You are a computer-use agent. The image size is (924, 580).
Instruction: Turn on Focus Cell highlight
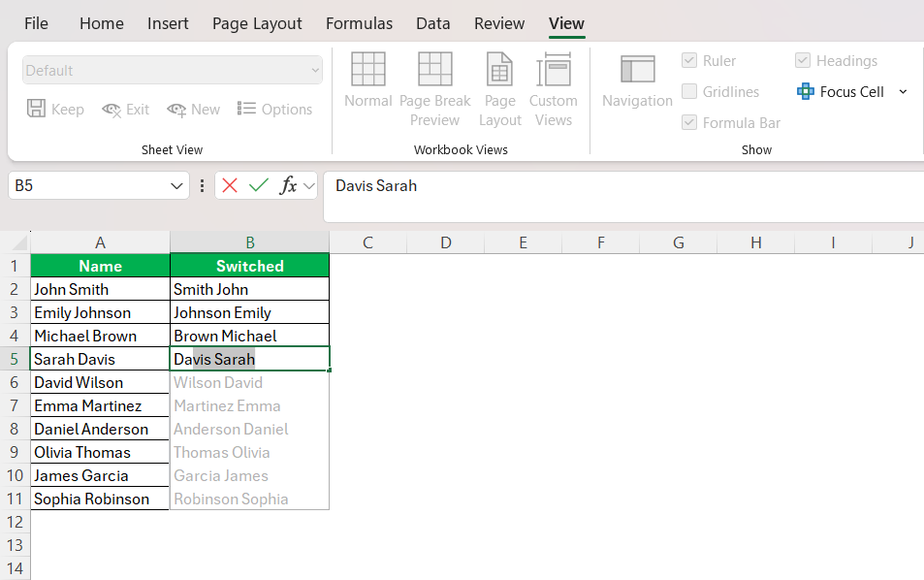[841, 92]
